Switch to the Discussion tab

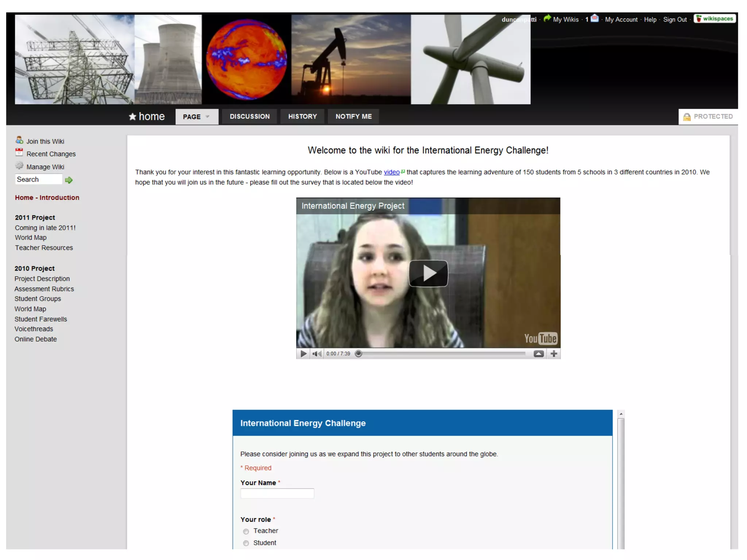tap(249, 116)
